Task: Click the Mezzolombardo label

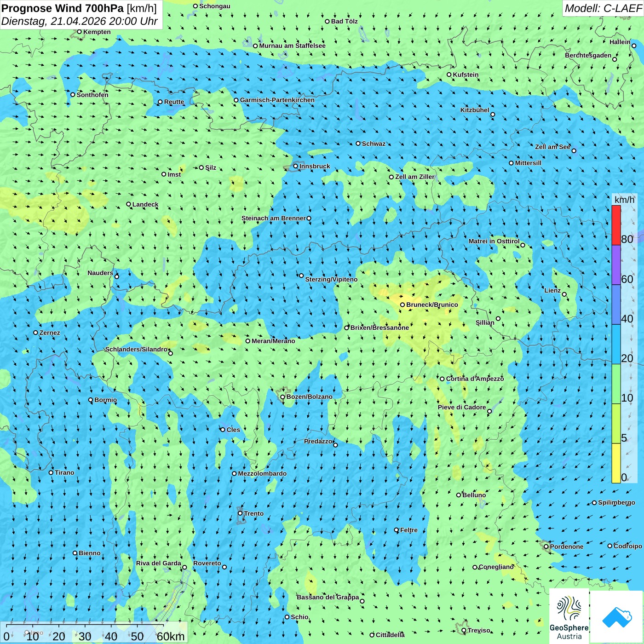Action: (x=262, y=473)
